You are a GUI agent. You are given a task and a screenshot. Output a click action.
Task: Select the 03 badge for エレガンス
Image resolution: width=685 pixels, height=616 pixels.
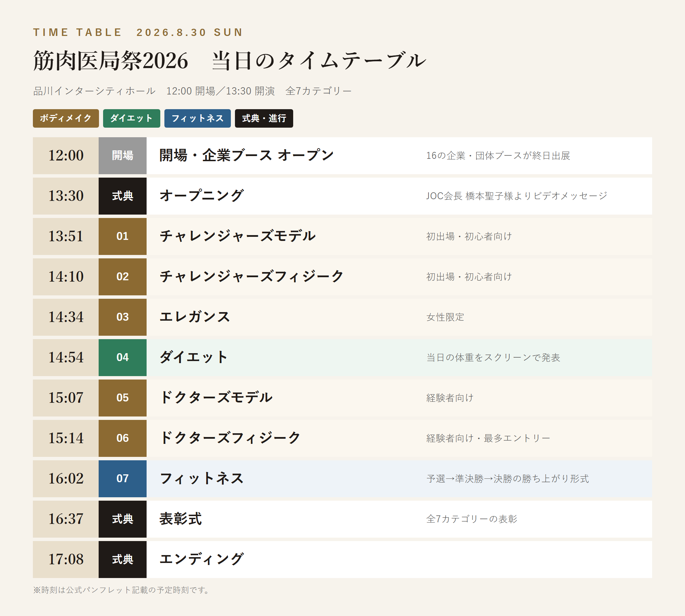point(123,317)
